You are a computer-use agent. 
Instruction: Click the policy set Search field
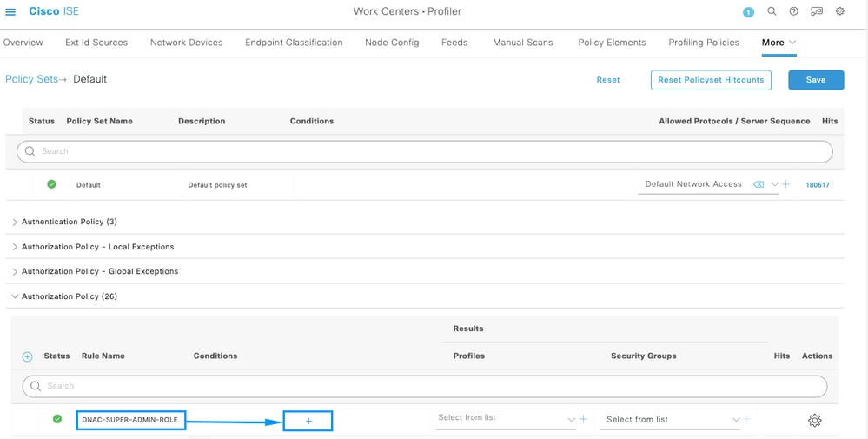(425, 151)
